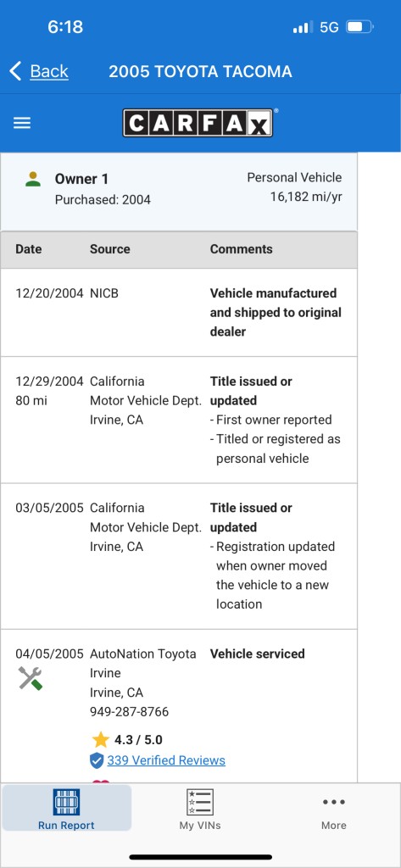401x868 pixels.
Task: Open the hamburger menu icon
Action: [x=22, y=123]
